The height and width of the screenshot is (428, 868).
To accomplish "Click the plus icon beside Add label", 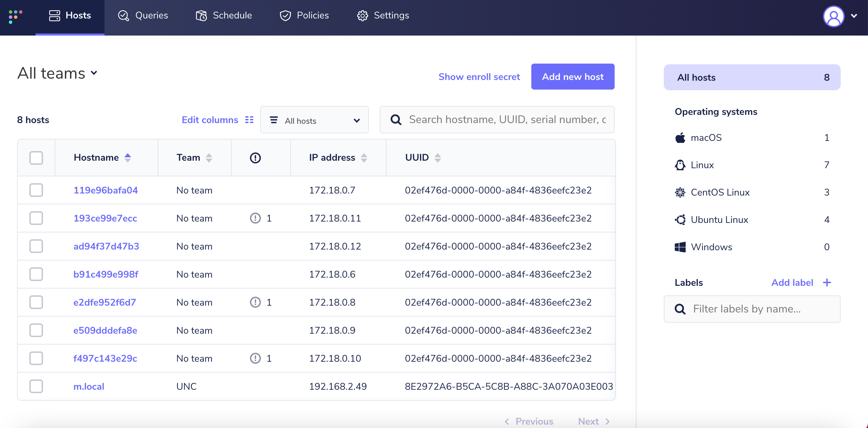I will click(827, 283).
